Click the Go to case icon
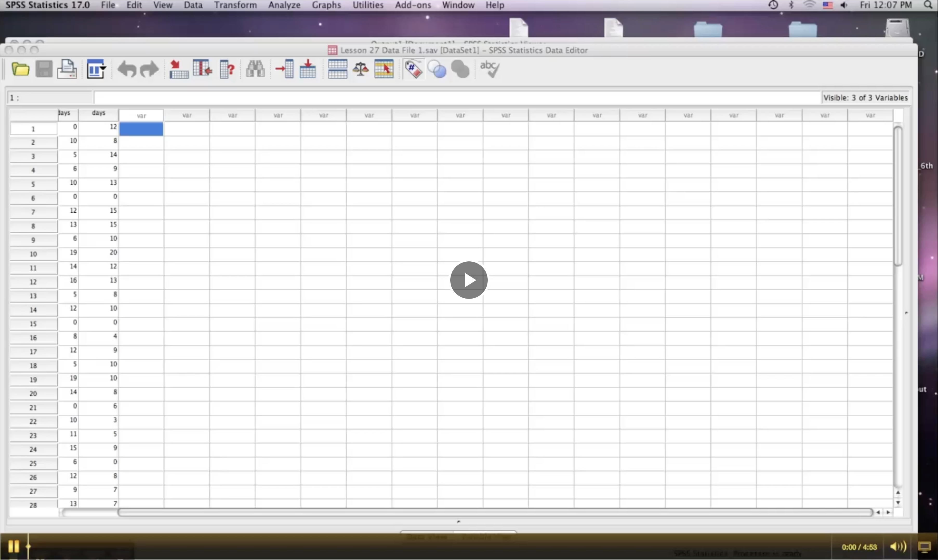Viewport: 938px width, 560px height. (x=179, y=69)
